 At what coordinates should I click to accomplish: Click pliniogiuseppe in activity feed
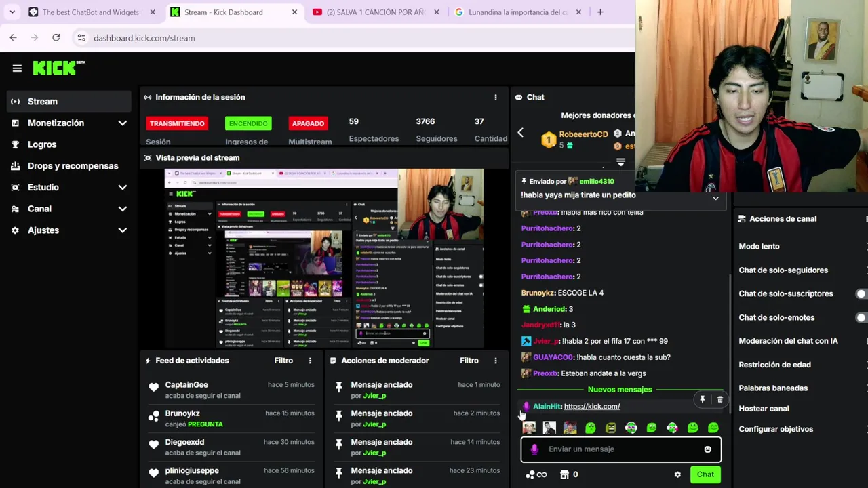[x=192, y=470]
